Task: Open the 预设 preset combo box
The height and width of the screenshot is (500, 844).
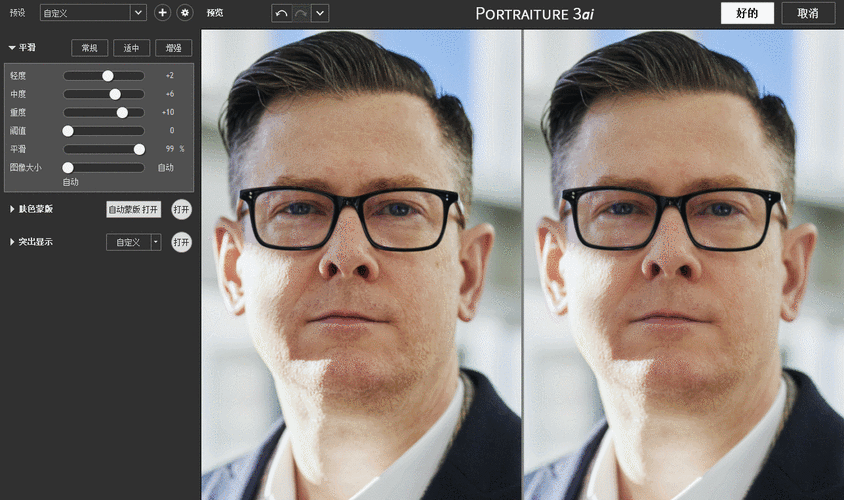Action: (93, 13)
